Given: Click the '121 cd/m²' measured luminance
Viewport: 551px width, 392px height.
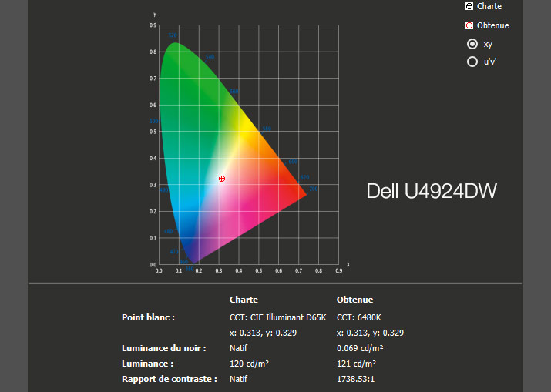Looking at the screenshot, I should coord(356,364).
